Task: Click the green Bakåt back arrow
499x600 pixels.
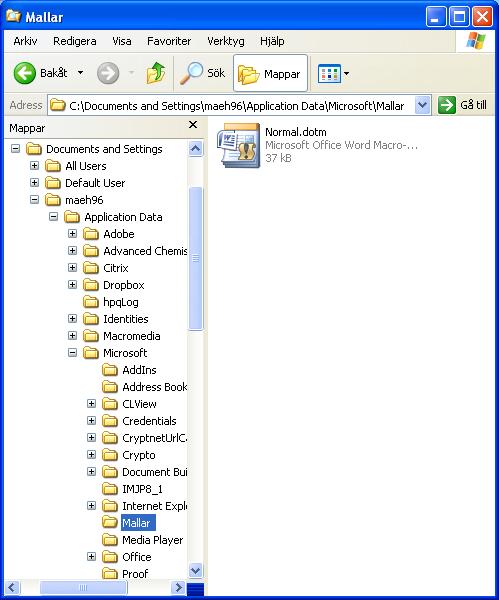Action: click(24, 73)
